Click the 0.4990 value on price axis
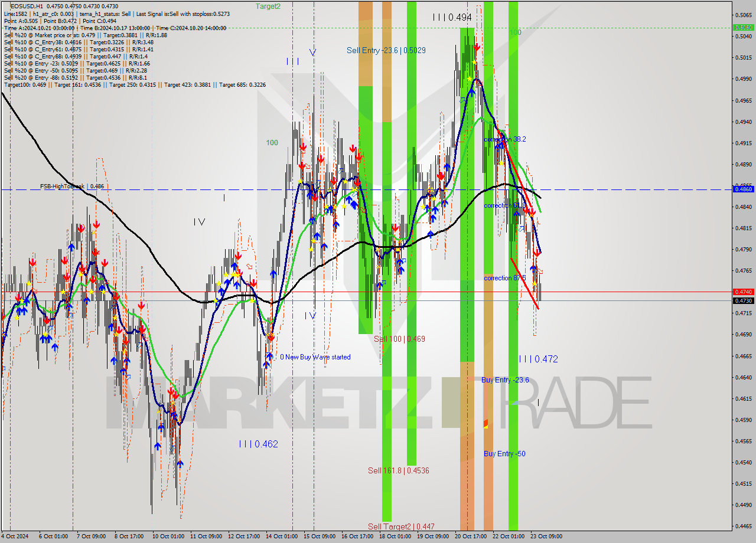The height and width of the screenshot is (543, 756). pos(742,78)
